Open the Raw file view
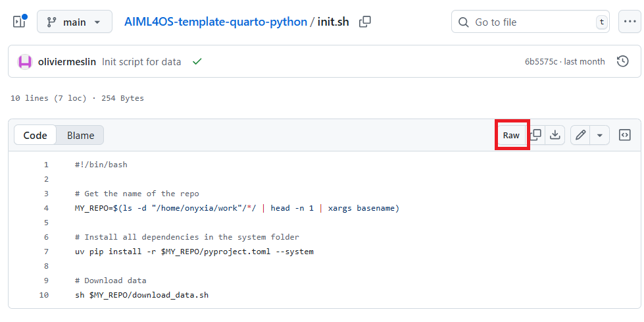This screenshot has width=644, height=322. pos(511,135)
